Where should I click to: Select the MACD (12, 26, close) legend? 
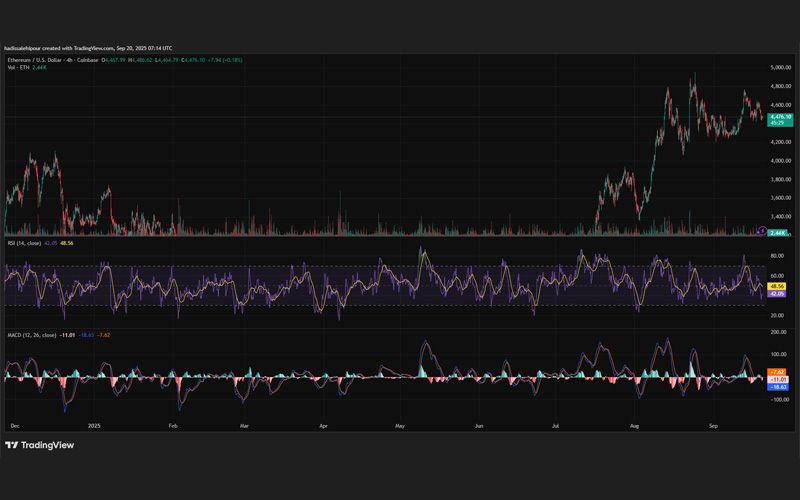coord(32,335)
